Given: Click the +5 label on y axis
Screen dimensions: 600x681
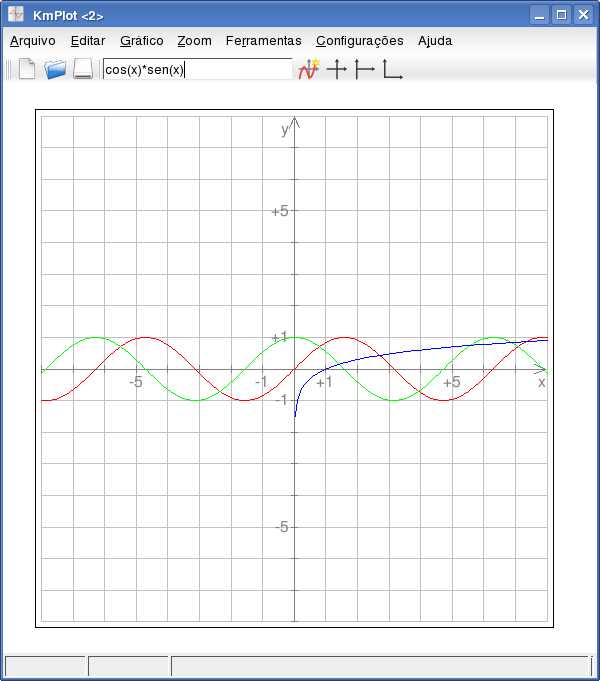Looking at the screenshot, I should click(280, 212).
